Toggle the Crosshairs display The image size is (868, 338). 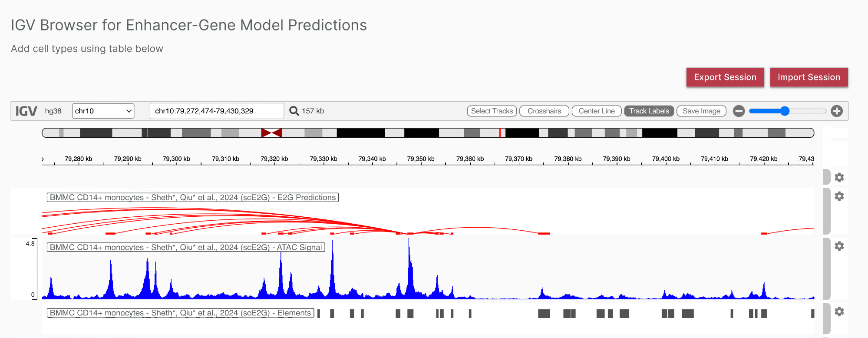[x=544, y=111]
